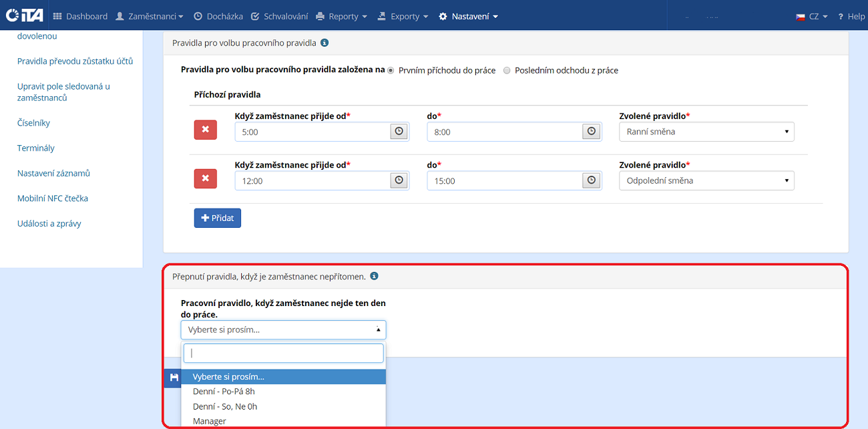
Task: Click info icon beside Přepnutí pravidla heading
Action: coord(374,276)
